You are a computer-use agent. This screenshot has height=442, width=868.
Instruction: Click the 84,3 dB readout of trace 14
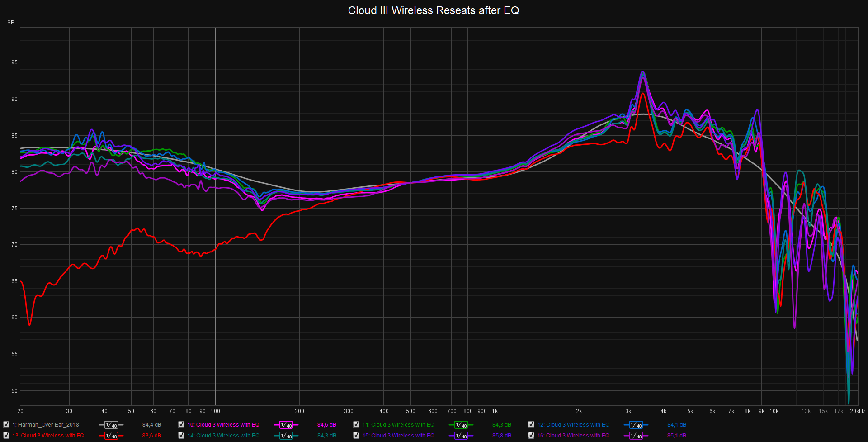(x=327, y=436)
